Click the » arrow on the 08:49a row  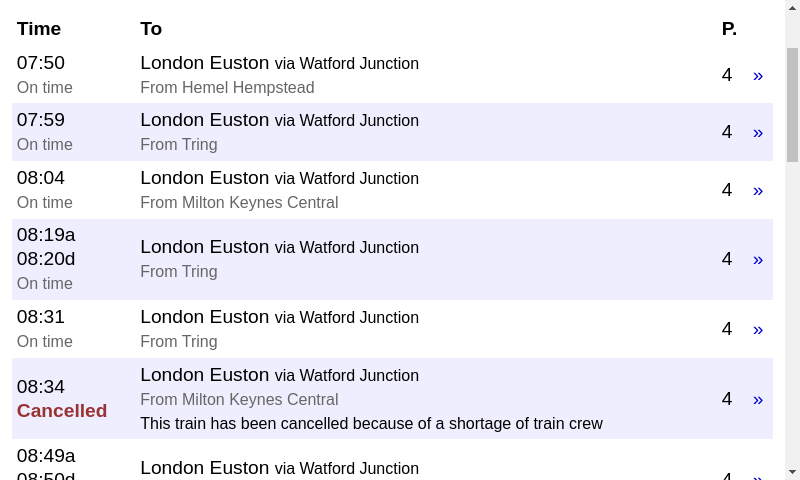758,477
